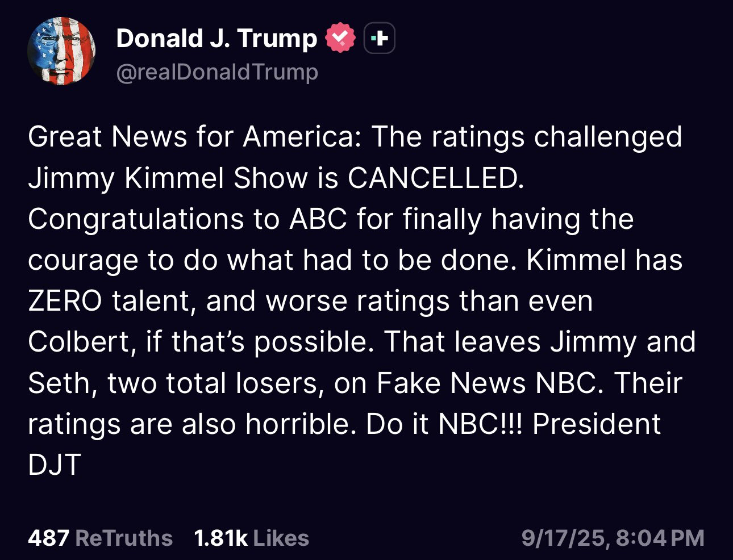Click the text Congratulations to ABC

[188, 219]
